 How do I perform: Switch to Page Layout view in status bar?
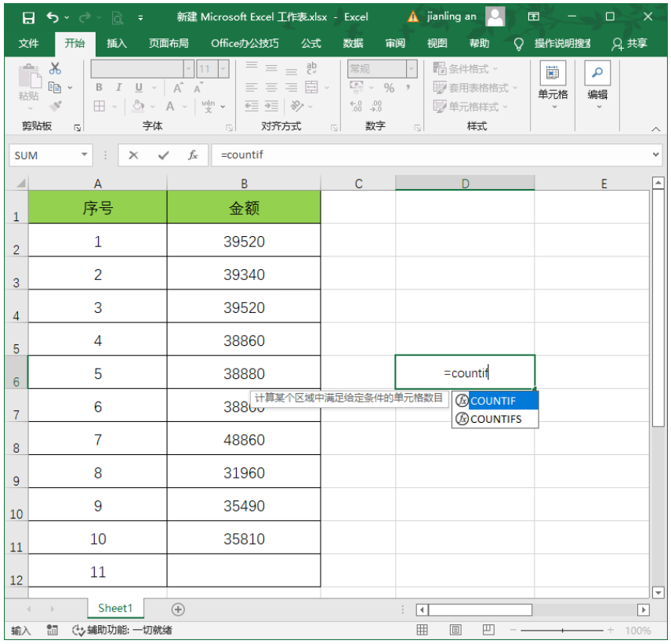tap(455, 630)
